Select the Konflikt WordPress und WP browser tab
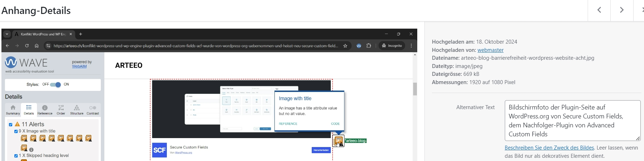Viewport: 644px width, 161px height. tap(43, 34)
